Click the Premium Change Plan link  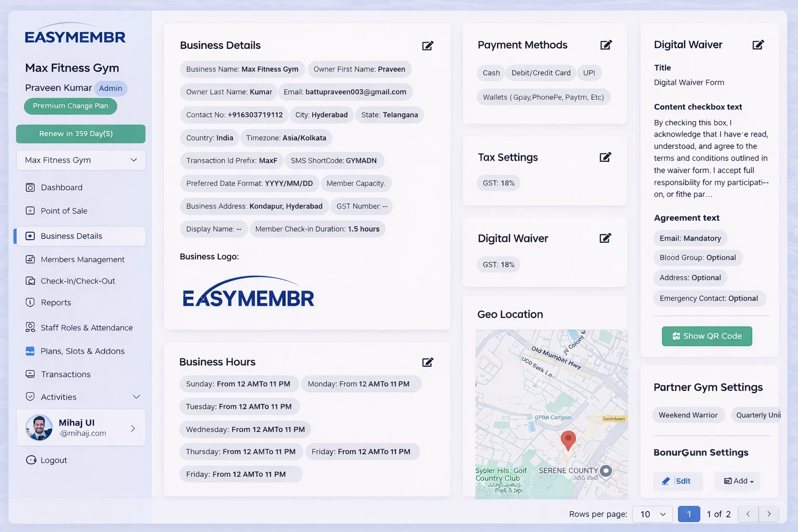coord(70,106)
